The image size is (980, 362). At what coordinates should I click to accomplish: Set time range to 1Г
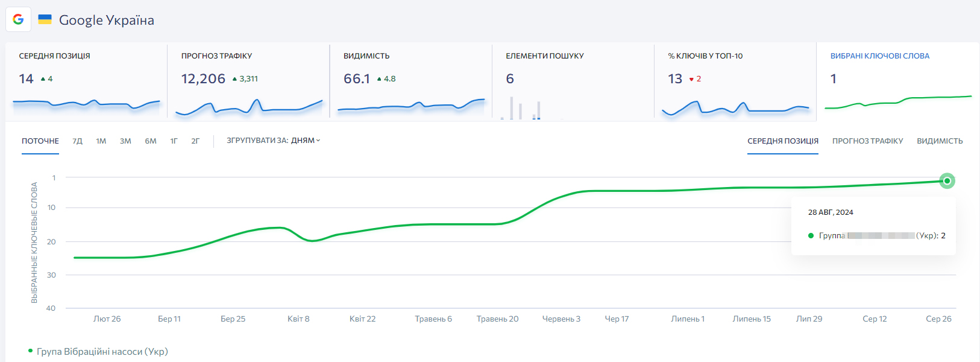coord(174,141)
